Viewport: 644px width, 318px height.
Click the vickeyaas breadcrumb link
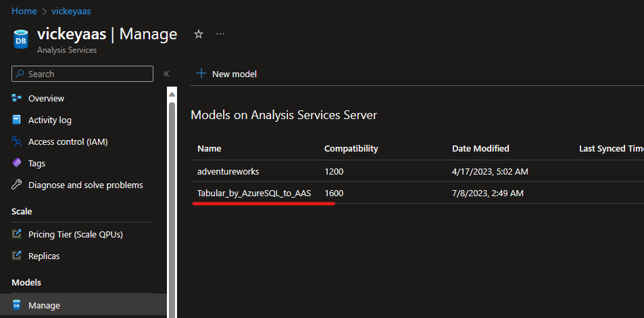71,11
